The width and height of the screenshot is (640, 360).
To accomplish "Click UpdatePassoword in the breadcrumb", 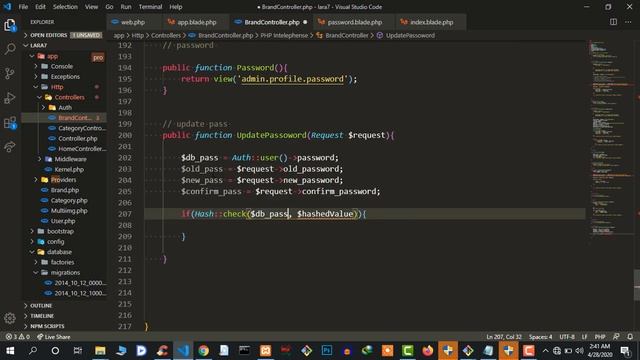I will (x=410, y=36).
